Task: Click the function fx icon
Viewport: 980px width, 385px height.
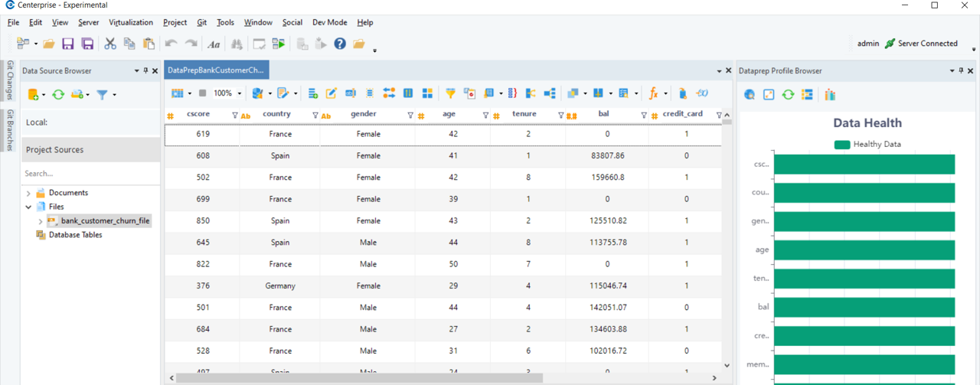Action: pyautogui.click(x=653, y=93)
